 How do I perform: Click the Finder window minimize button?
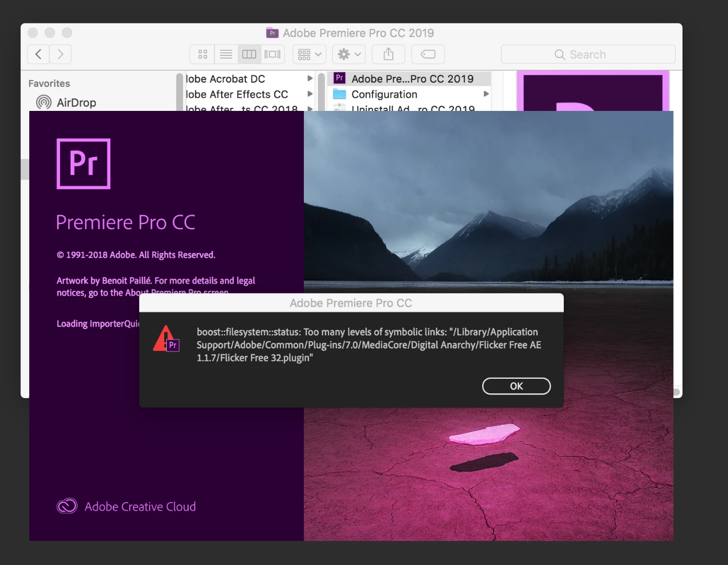point(50,33)
